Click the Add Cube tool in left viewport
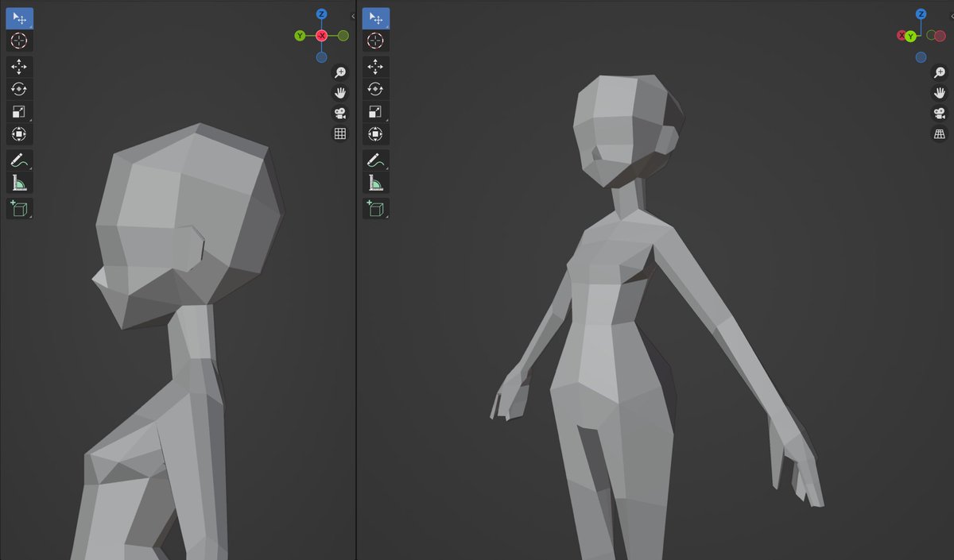Screen dimensions: 954x560 pyautogui.click(x=20, y=209)
